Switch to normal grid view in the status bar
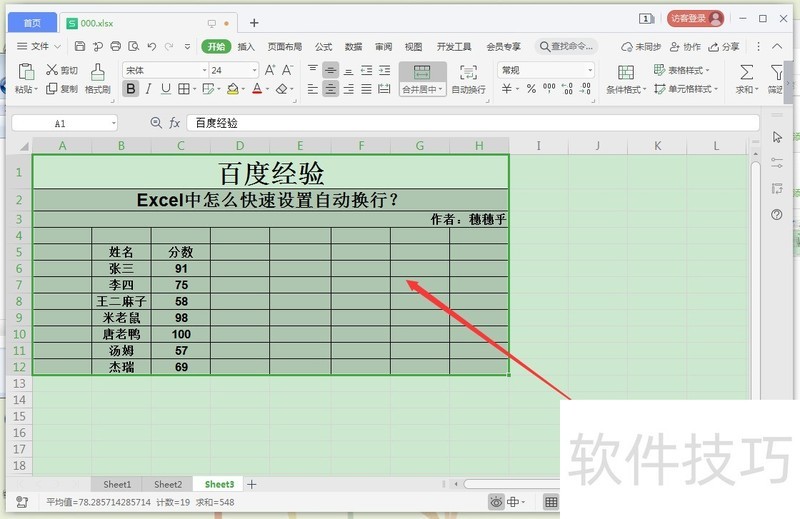Screen dimensions: 800x519 [551, 502]
